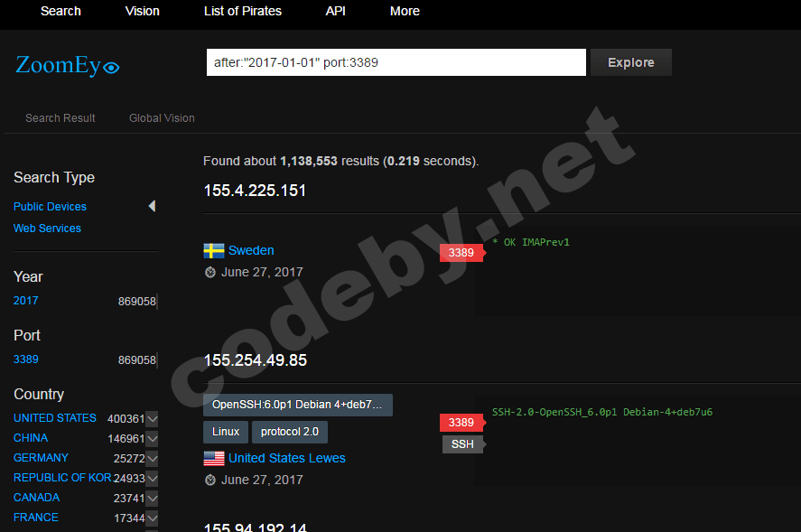The width and height of the screenshot is (801, 532).
Task: Expand the UNITED STATES country chevron
Action: 152,418
